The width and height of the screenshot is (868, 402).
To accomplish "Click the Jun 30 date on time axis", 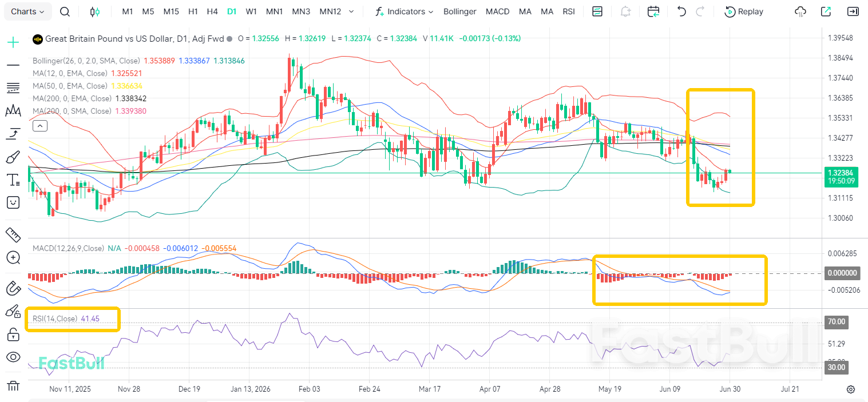I will [x=730, y=389].
